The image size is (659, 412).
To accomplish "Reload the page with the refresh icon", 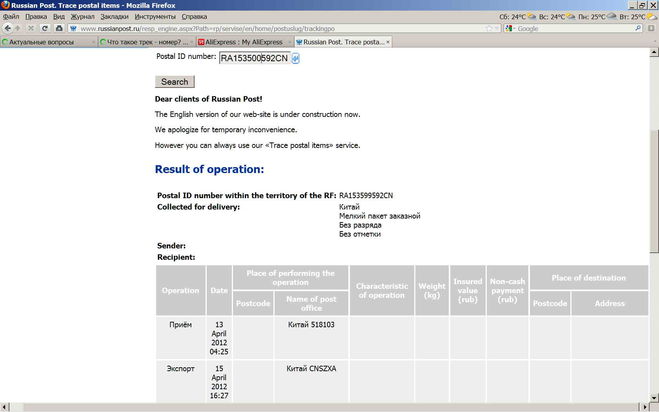I will pyautogui.click(x=45, y=28).
